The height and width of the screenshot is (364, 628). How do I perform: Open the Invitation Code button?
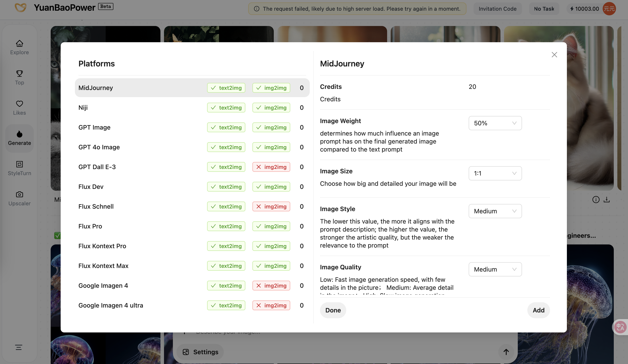pos(497,9)
